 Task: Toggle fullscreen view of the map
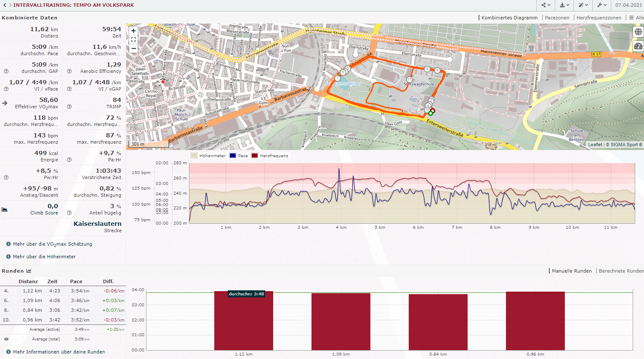click(133, 40)
